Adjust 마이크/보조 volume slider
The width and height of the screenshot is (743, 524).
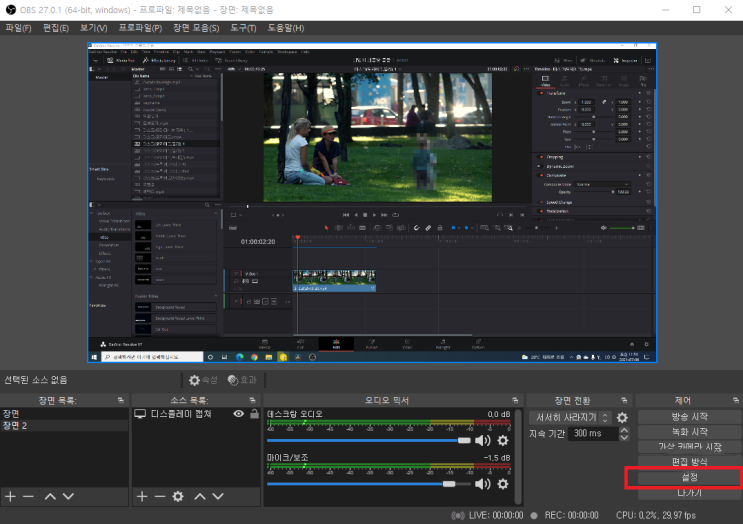(x=369, y=484)
